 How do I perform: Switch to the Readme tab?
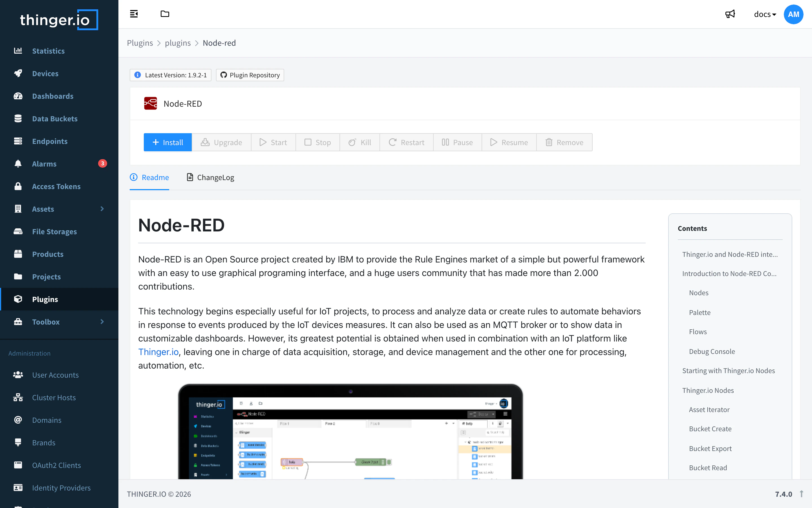[149, 178]
